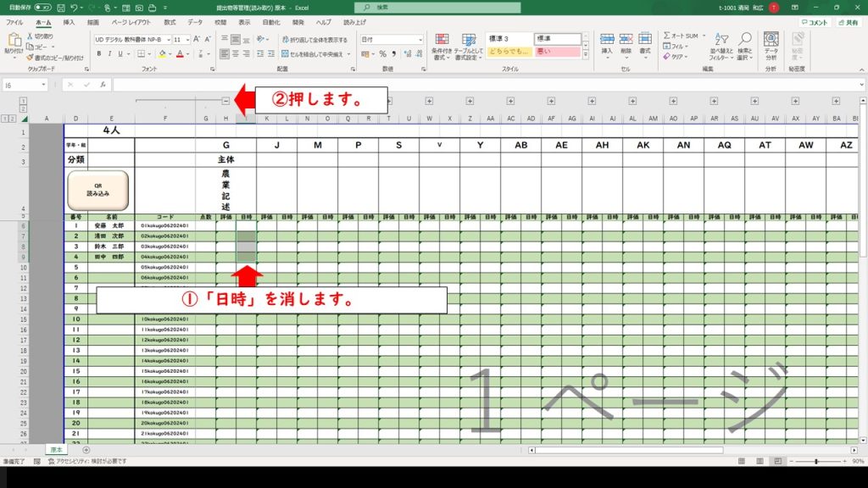
Task: Click the Save icon in title bar
Action: pyautogui.click(x=60, y=7)
